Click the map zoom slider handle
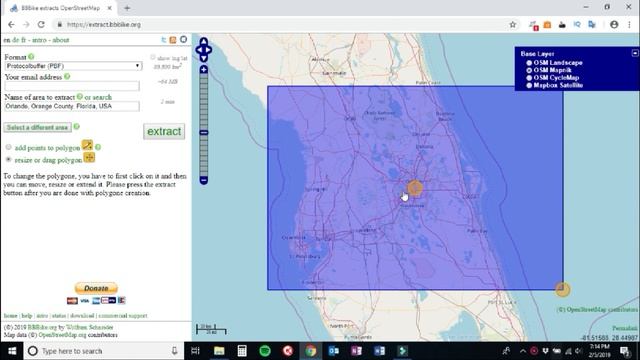This screenshot has width=640, height=360. (x=204, y=133)
